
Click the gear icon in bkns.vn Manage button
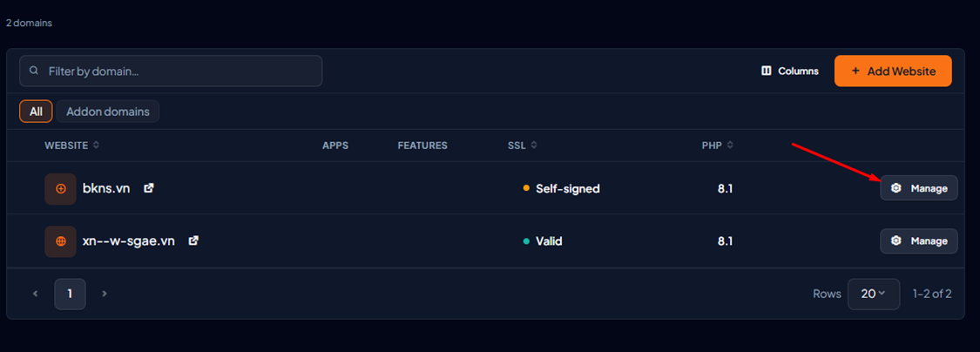896,188
